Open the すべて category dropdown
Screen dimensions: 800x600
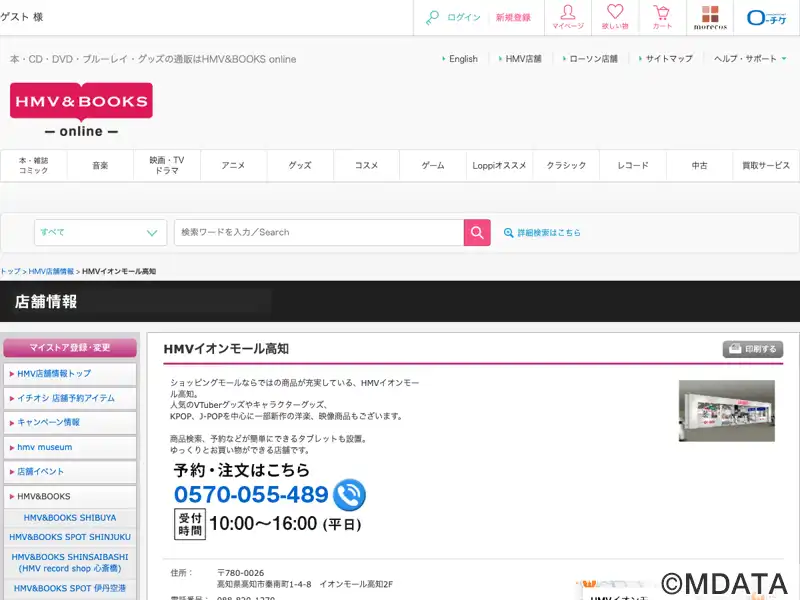click(101, 233)
